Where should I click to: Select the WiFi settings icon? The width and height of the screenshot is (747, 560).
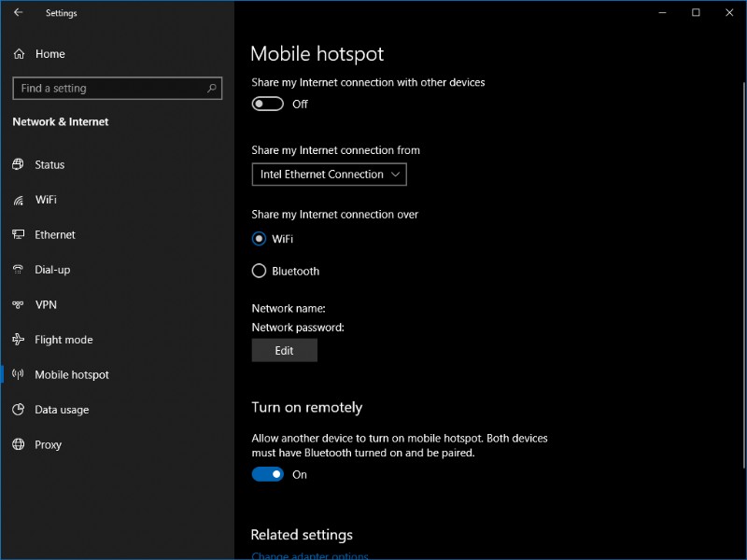pyautogui.click(x=20, y=199)
